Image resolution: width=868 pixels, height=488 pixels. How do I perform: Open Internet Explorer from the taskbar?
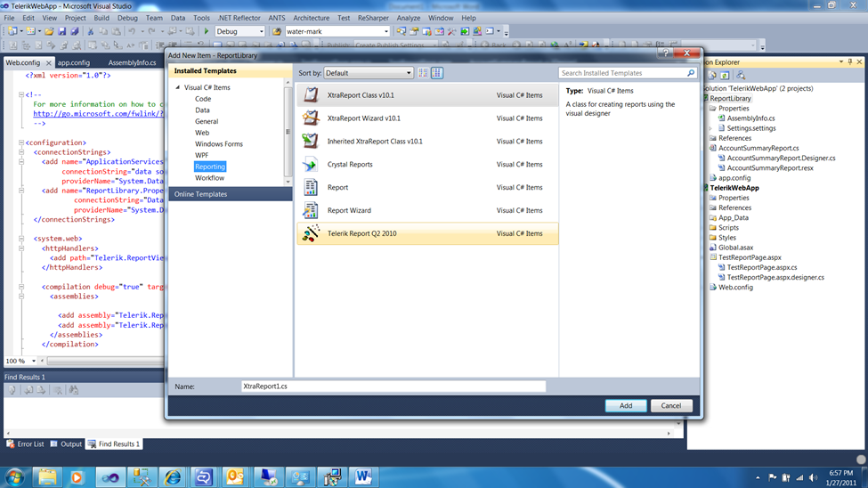(x=173, y=477)
